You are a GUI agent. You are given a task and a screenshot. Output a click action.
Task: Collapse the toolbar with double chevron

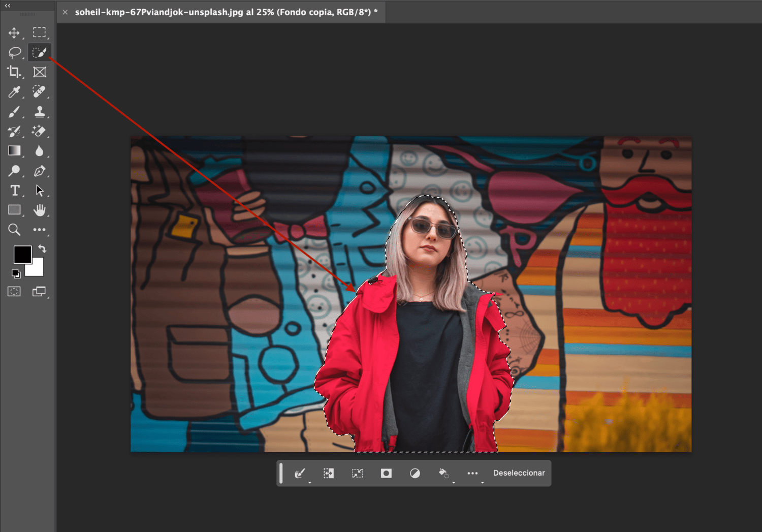pos(8,6)
